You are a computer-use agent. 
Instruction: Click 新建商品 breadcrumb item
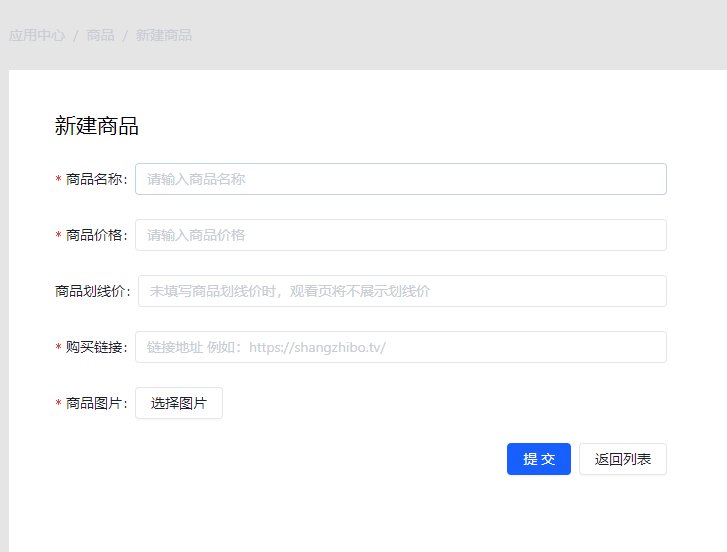(164, 35)
